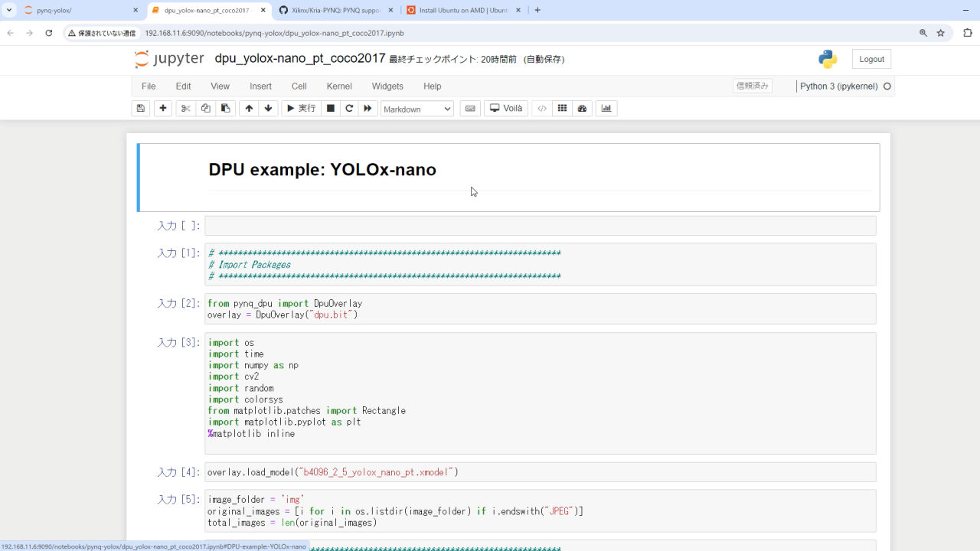The height and width of the screenshot is (551, 980).
Task: Open the Widgets menu
Action: tap(387, 86)
